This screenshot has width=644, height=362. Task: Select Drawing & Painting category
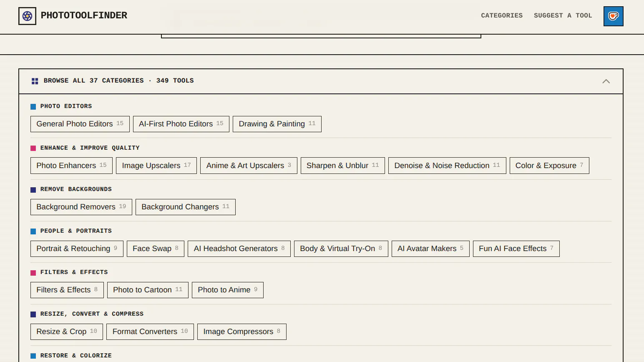point(277,124)
